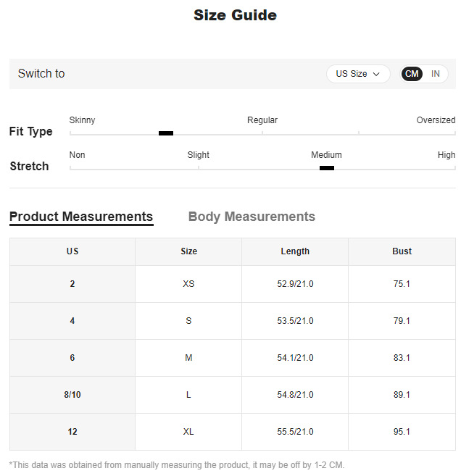Click the Regular fit label
Image resolution: width=461 pixels, height=476 pixels.
coord(262,120)
